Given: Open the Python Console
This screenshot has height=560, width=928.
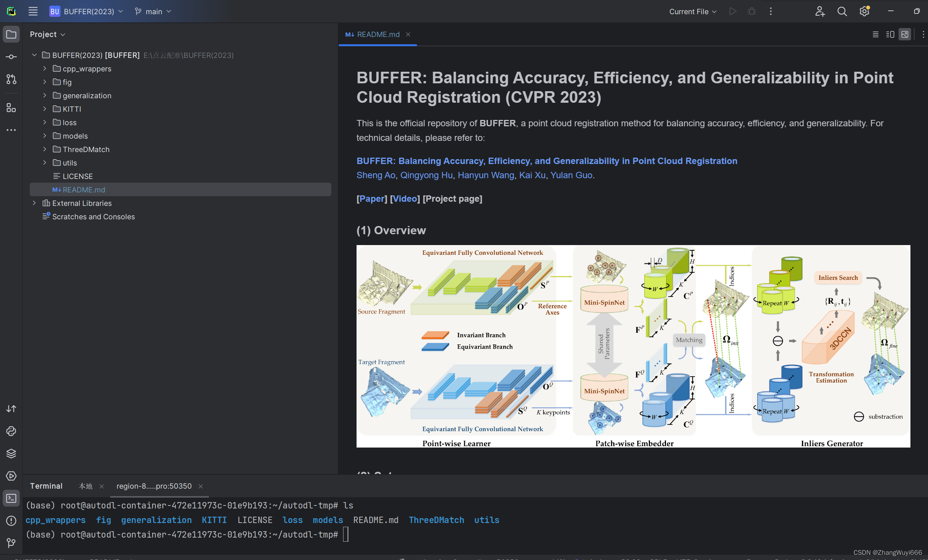Looking at the screenshot, I should [11, 431].
